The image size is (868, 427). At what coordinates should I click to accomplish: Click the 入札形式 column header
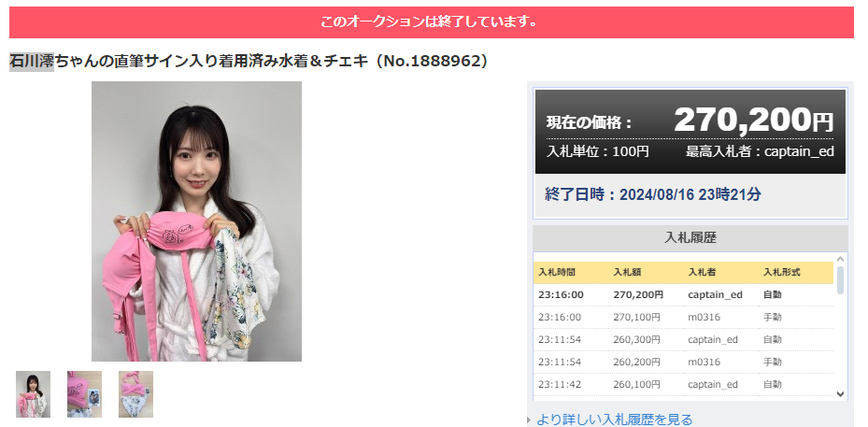click(x=782, y=273)
